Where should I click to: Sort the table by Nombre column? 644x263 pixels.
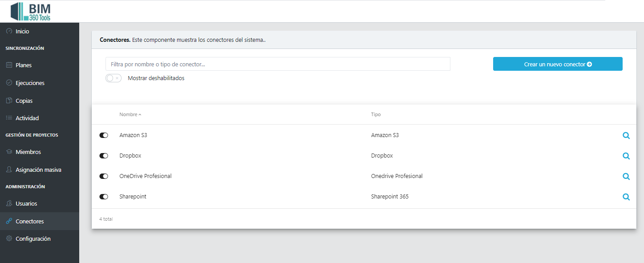pos(130,114)
